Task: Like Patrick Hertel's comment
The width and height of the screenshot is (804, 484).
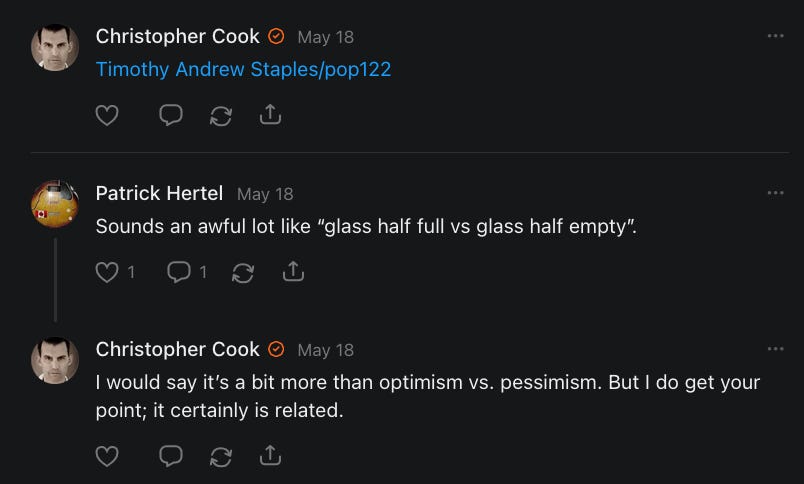Action: point(107,272)
